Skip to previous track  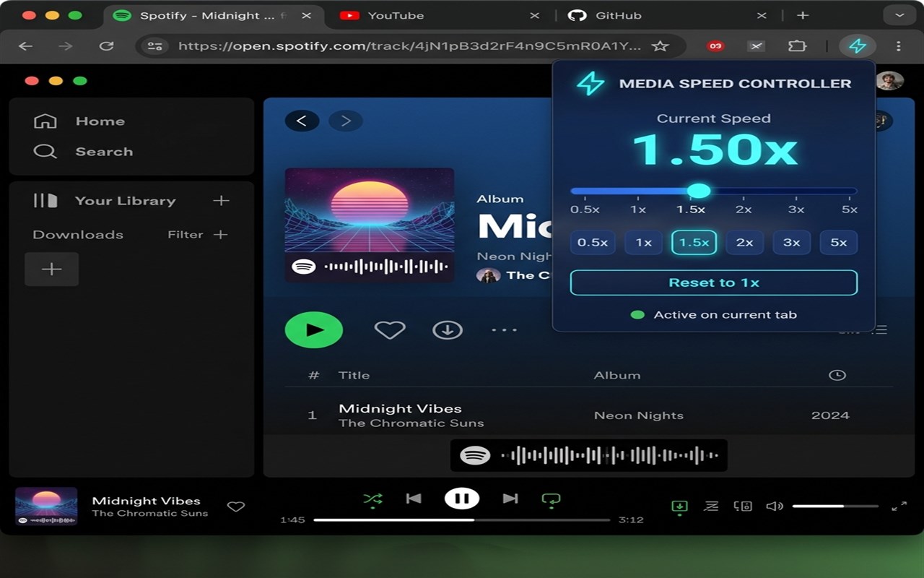414,499
